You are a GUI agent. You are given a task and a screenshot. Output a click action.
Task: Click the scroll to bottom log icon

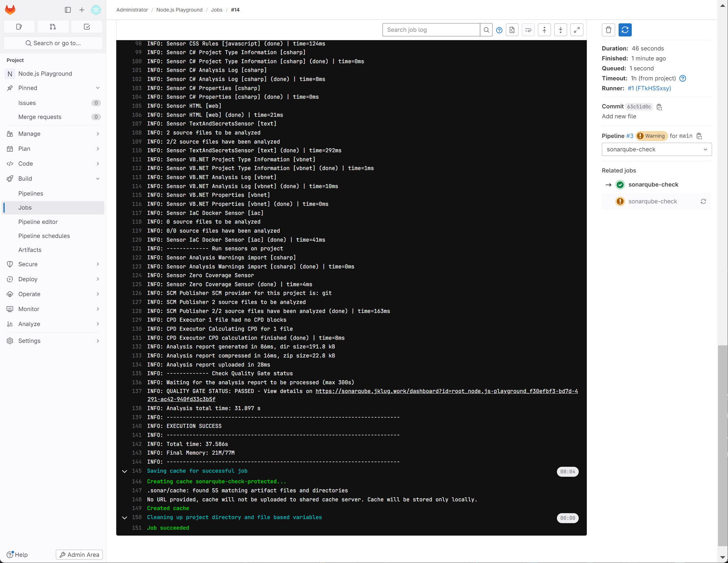click(x=560, y=30)
